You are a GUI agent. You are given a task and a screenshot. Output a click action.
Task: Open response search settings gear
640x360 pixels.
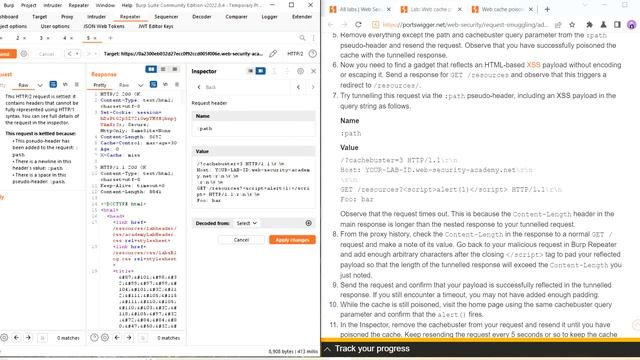pyautogui.click(x=105, y=338)
